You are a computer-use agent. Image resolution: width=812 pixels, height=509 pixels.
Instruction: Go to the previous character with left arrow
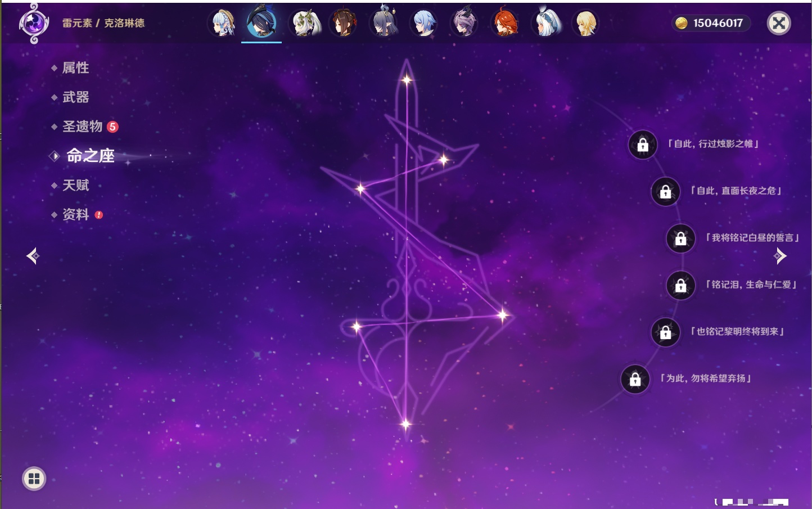tap(33, 256)
